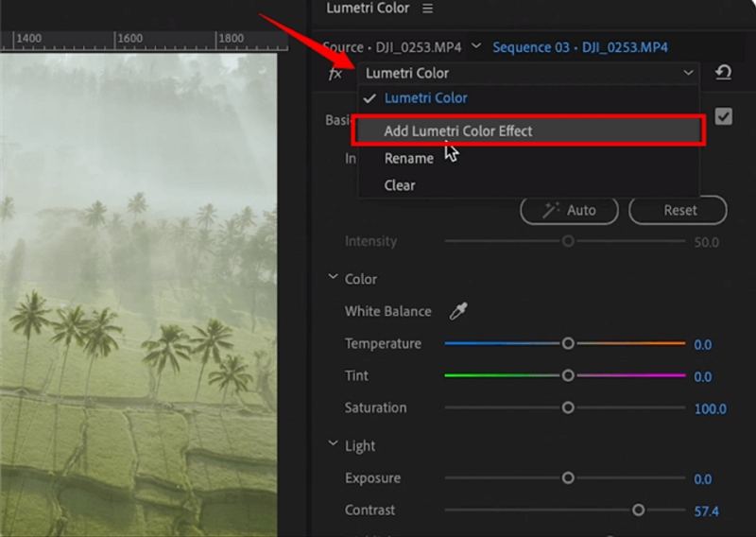Viewport: 756px width, 537px height.
Task: Click the Exposure value 0.0
Action: click(x=702, y=479)
